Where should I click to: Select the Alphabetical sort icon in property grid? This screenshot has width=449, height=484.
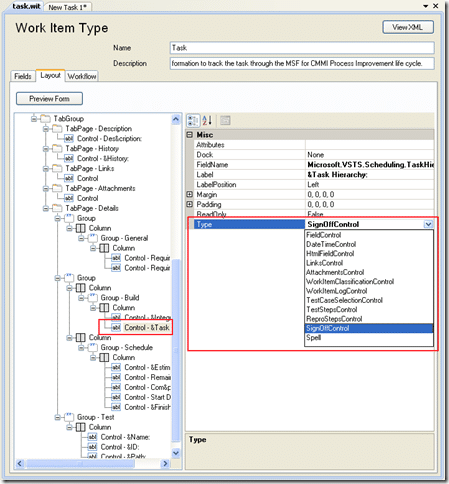coord(207,121)
